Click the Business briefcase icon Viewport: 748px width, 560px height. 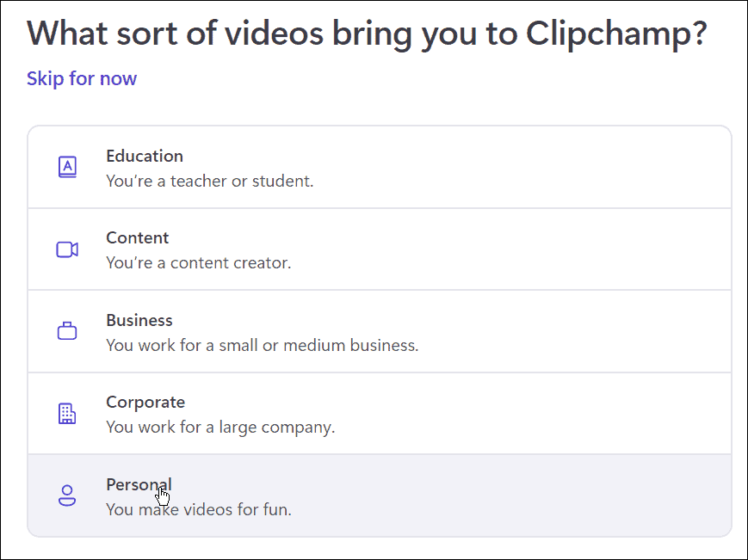[x=67, y=331]
